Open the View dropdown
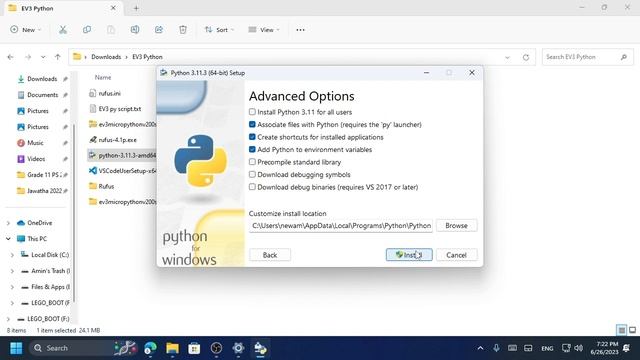The width and height of the screenshot is (640, 360). 264,30
